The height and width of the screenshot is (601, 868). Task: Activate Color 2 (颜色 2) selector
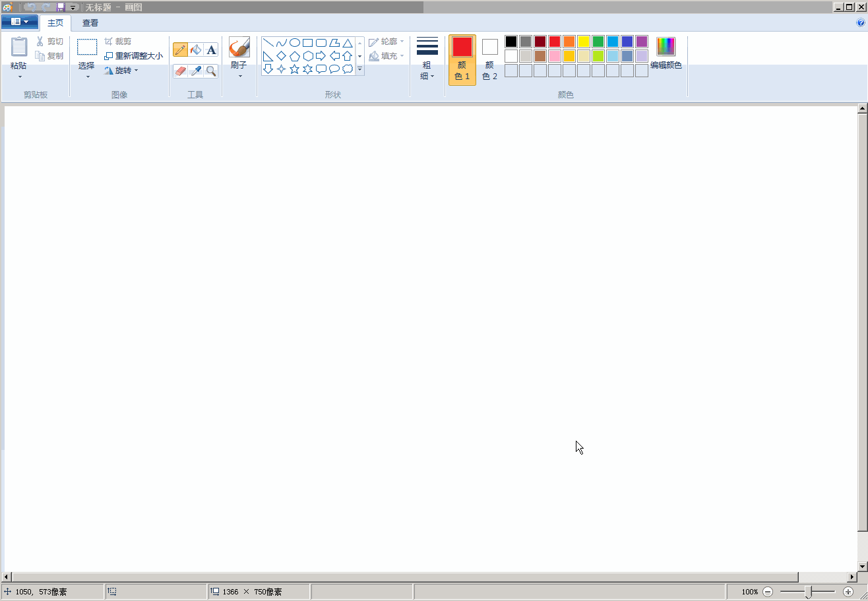pos(489,60)
